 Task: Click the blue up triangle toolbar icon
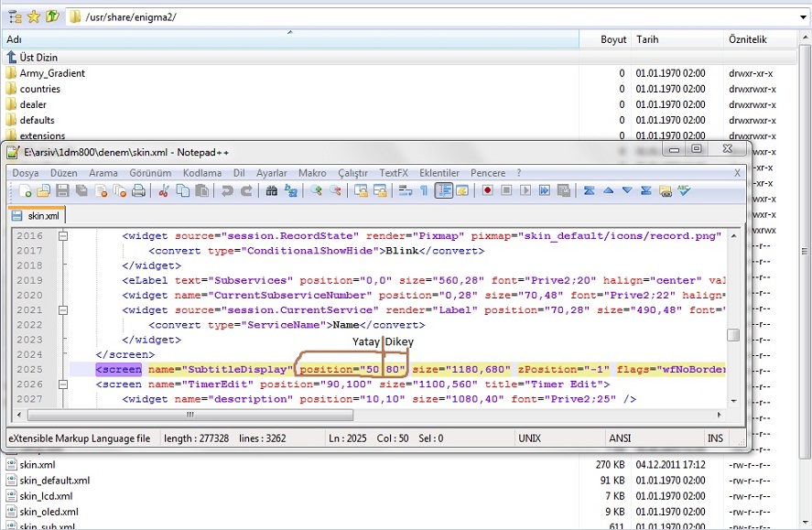tap(609, 190)
